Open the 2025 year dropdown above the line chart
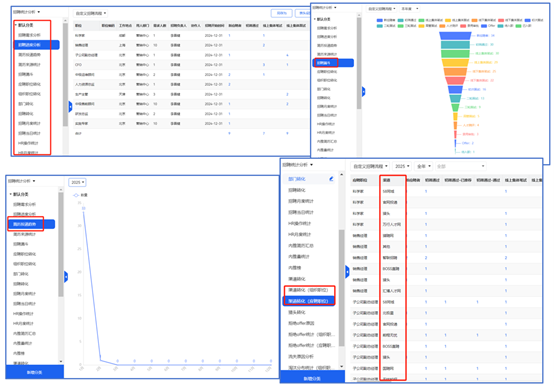This screenshot has width=554, height=385. pyautogui.click(x=77, y=182)
